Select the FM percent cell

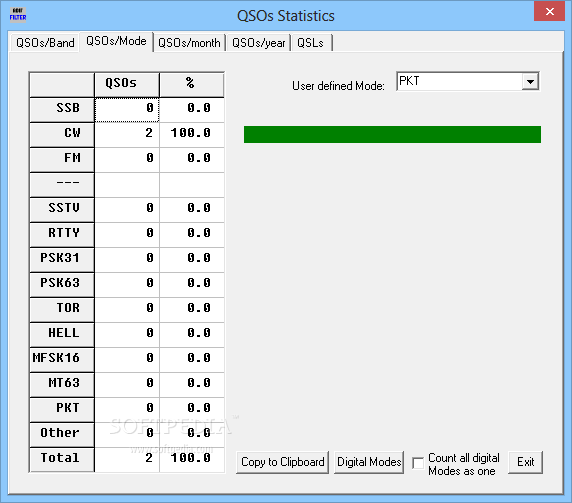tap(192, 160)
